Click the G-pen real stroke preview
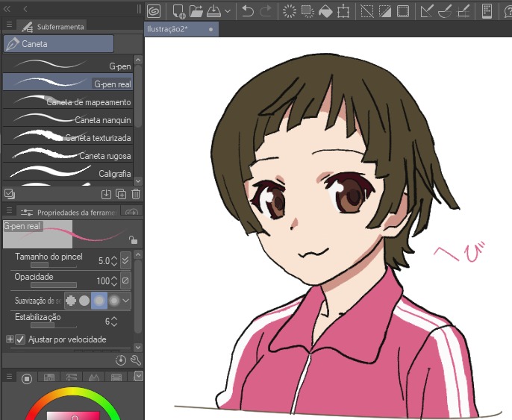This screenshot has height=420, width=512. (x=72, y=234)
